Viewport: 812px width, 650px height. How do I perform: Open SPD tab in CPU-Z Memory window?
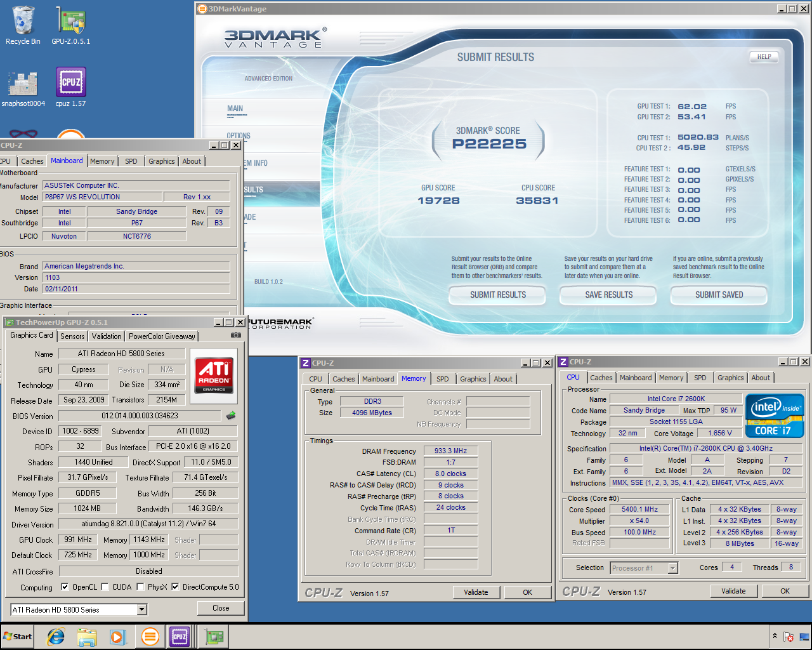(x=443, y=379)
